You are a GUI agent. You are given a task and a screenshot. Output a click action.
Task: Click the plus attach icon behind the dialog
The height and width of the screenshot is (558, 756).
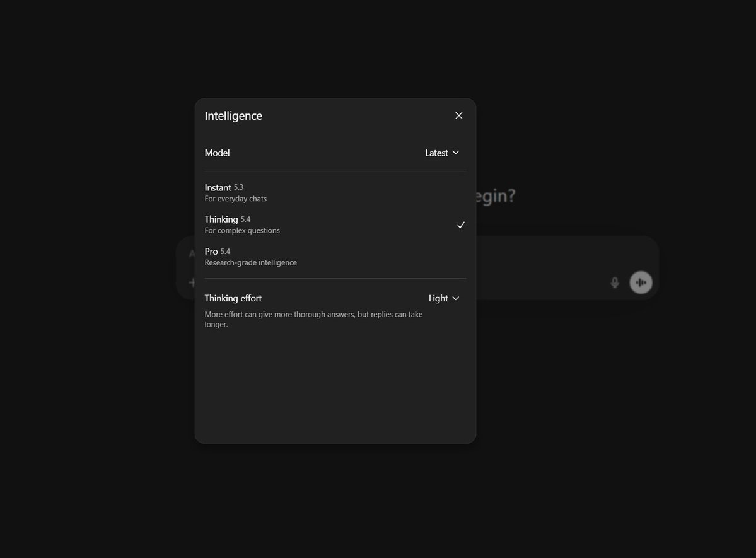192,282
